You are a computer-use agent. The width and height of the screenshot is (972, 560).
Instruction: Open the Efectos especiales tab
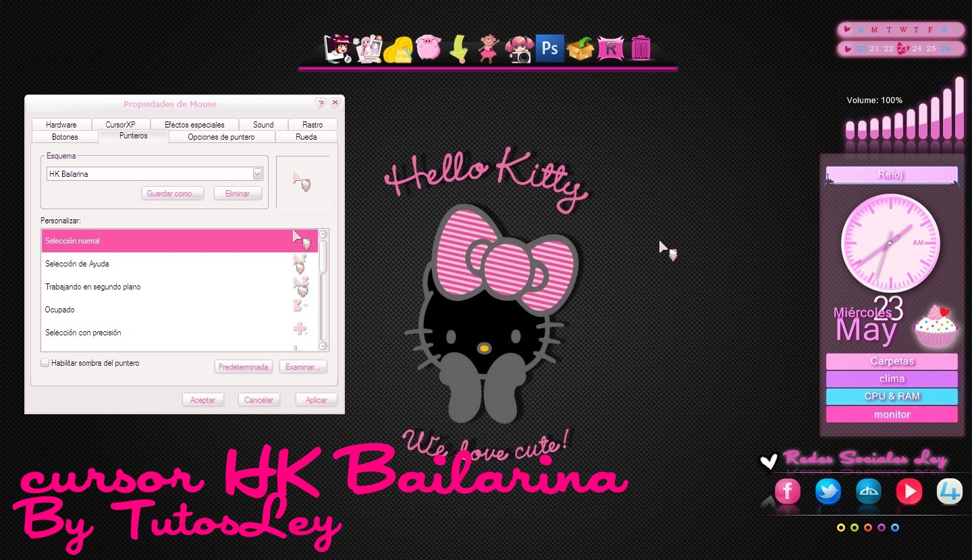(x=194, y=125)
